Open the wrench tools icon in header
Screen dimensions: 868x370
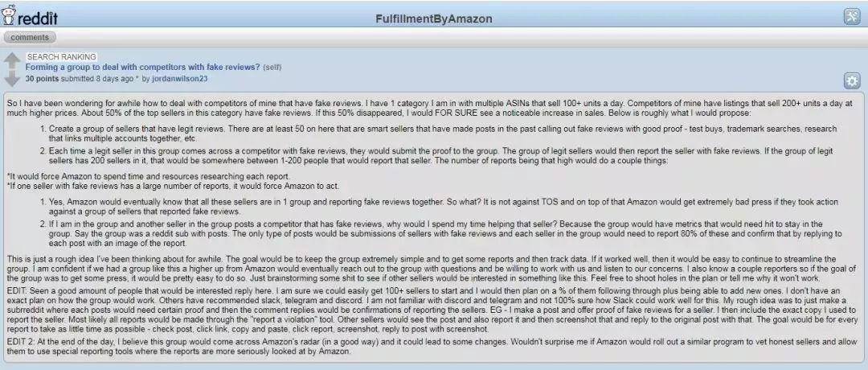click(x=851, y=17)
